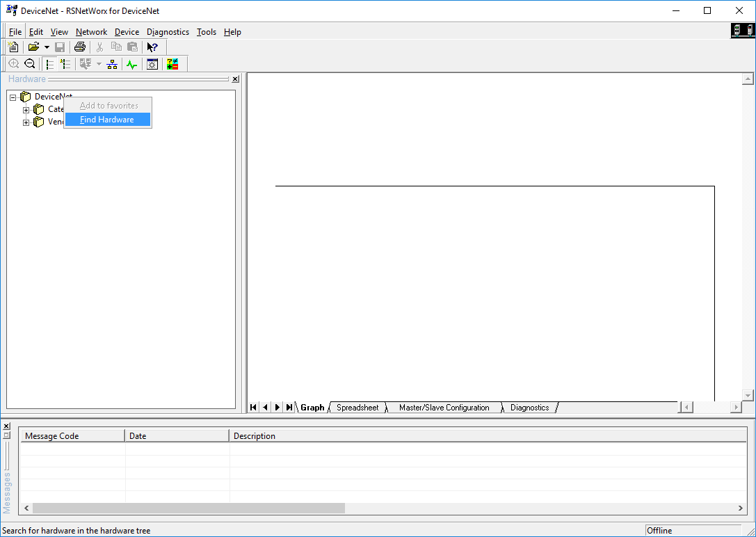Select the DeviceNet tree root label
The height and width of the screenshot is (537, 756).
click(53, 97)
